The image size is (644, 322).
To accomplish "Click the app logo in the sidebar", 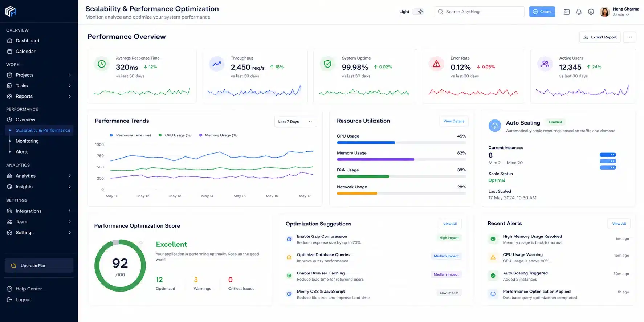I will tap(11, 11).
